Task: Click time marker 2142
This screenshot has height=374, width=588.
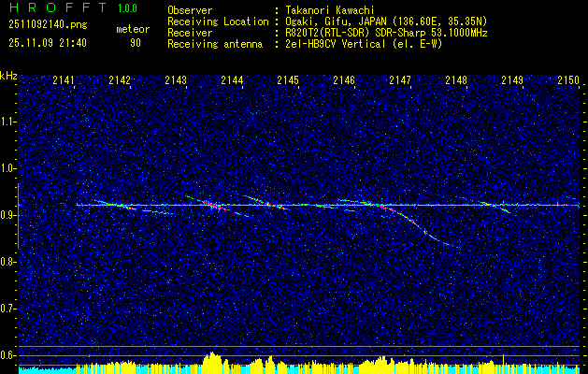Action: [120, 79]
